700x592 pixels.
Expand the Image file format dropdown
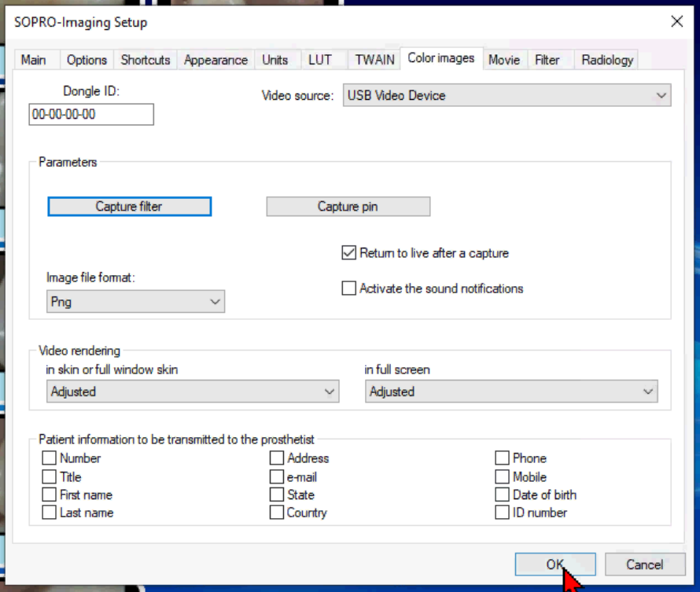tap(136, 302)
